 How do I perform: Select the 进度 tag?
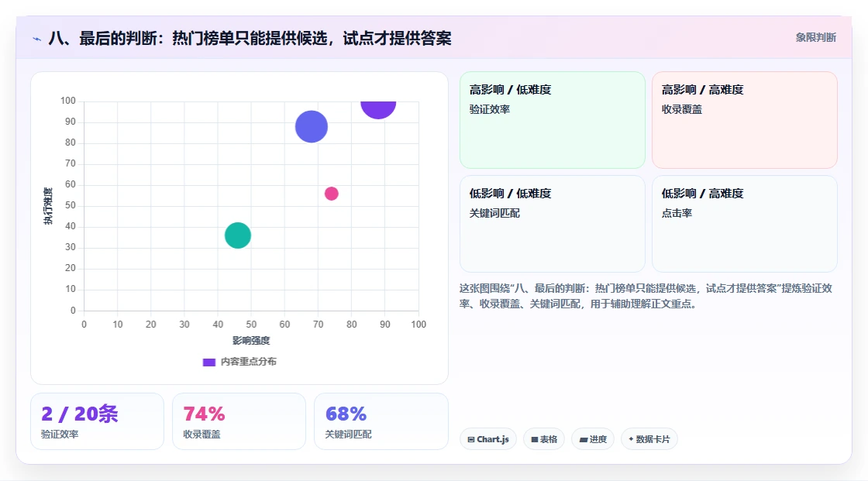point(593,439)
